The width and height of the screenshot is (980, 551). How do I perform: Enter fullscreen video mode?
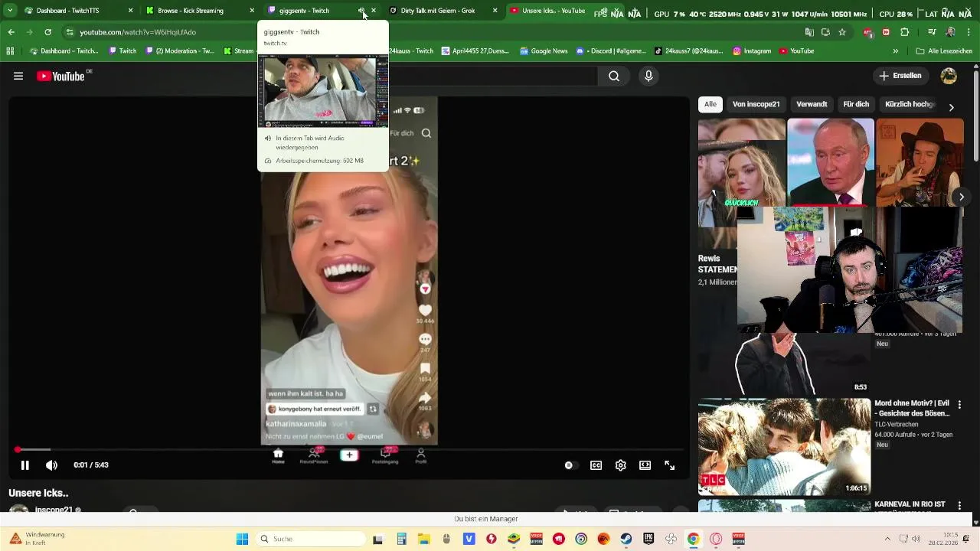pyautogui.click(x=669, y=465)
